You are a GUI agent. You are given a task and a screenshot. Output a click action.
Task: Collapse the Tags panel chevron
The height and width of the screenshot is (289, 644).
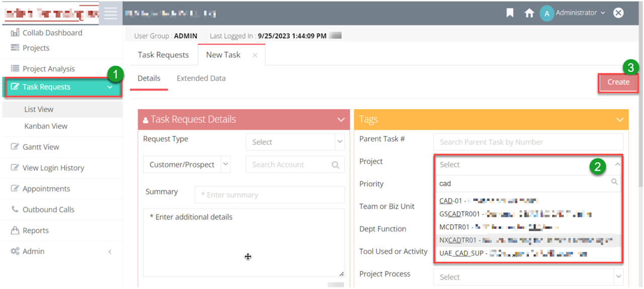pos(619,120)
